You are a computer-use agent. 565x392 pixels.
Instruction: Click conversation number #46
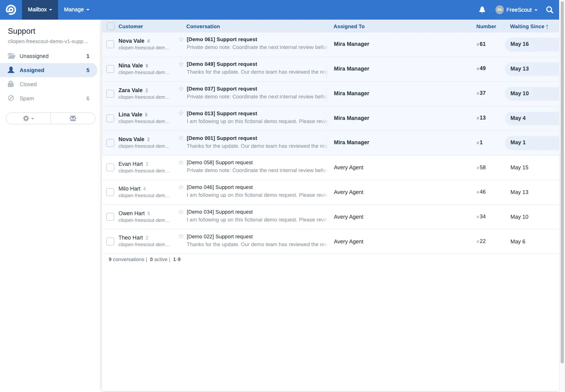point(481,192)
